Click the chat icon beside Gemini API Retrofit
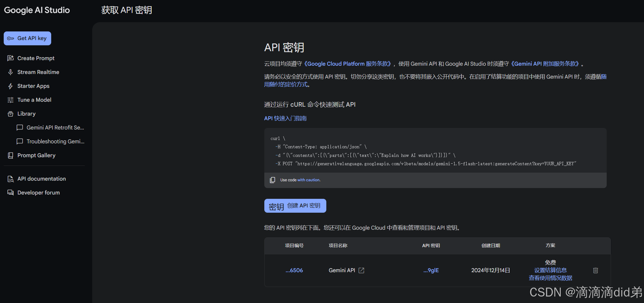 (20, 128)
